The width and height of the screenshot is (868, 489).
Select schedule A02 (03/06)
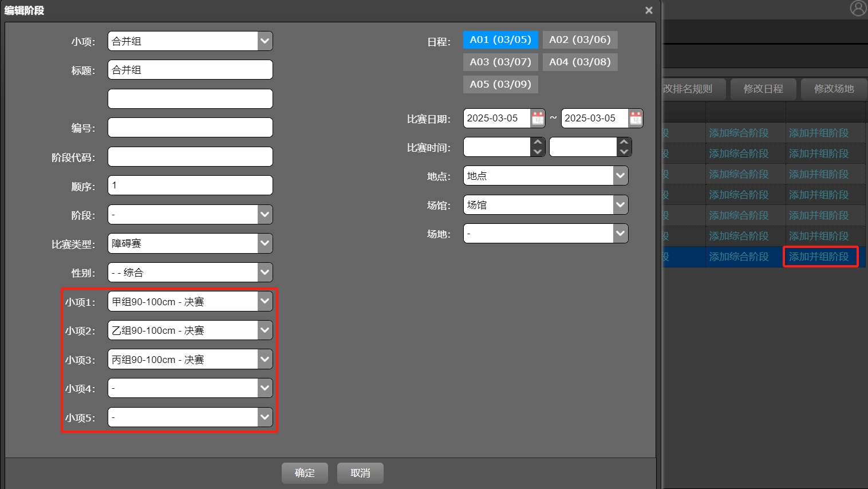580,40
